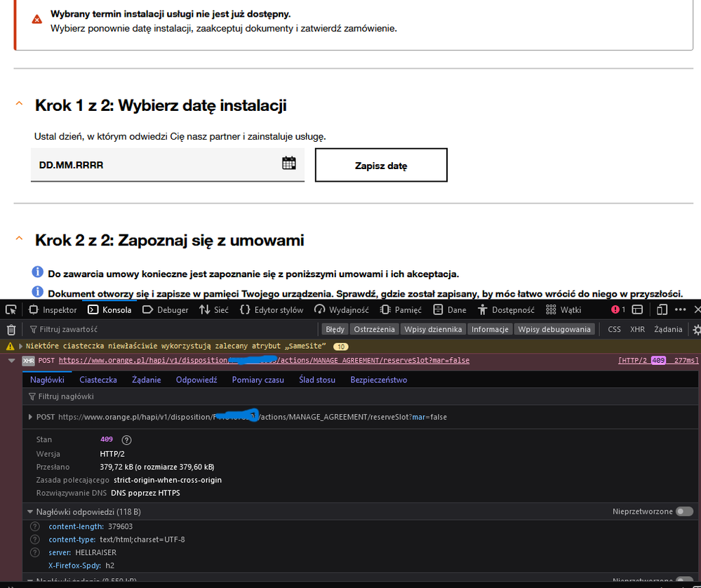Collapse the Nagłówki odpowiedzi section
The image size is (701, 588).
tap(29, 512)
